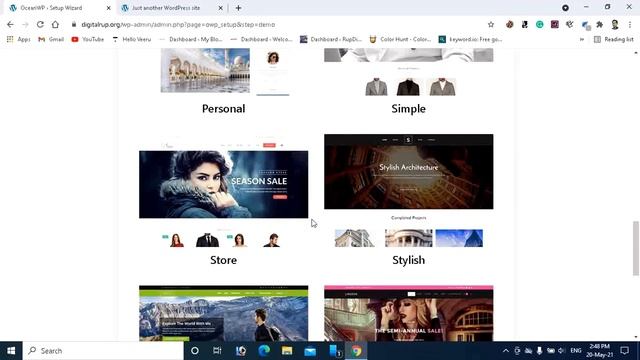Image resolution: width=640 pixels, height=360 pixels.
Task: Expand the hidden bookmarks overflow chevron
Action: point(582,39)
